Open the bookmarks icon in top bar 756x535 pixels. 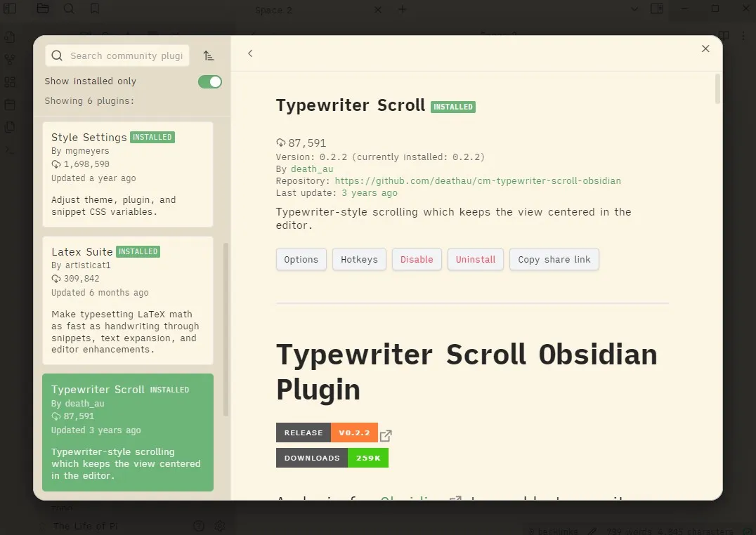[94, 9]
